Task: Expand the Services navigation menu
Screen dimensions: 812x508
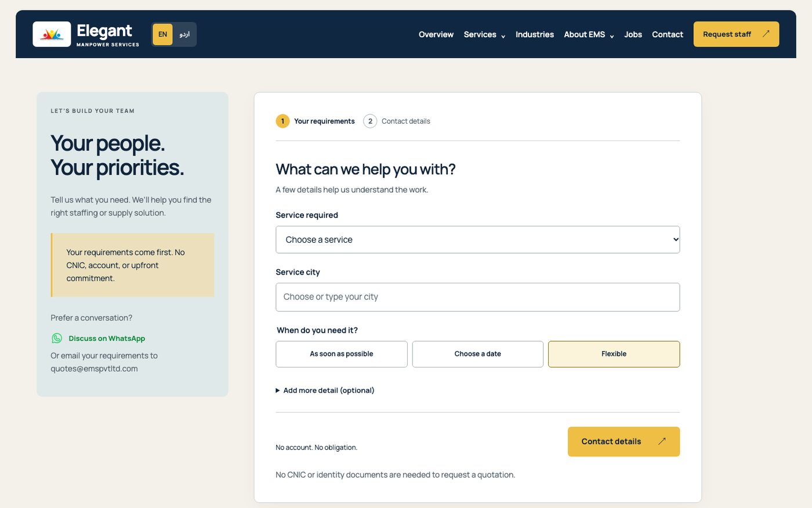Action: (x=484, y=35)
